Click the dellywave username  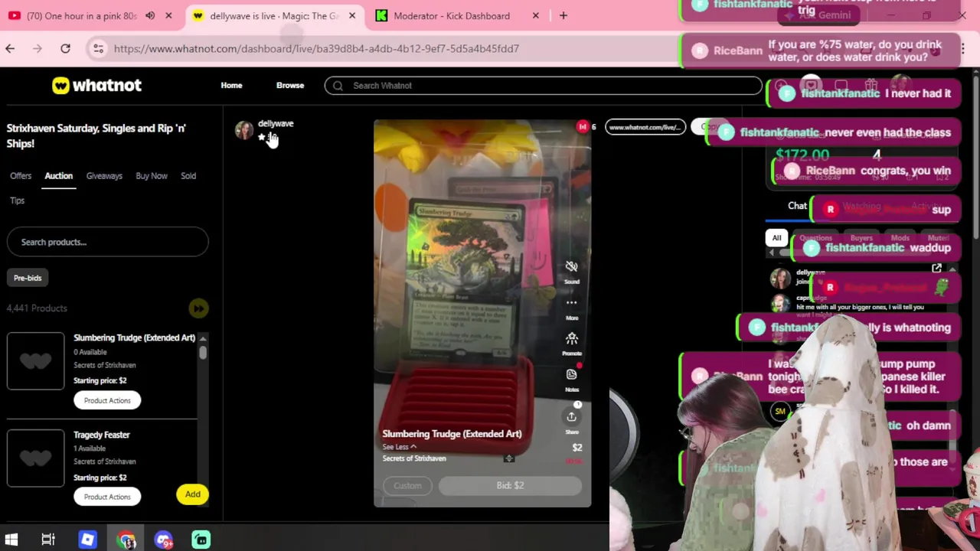[276, 123]
